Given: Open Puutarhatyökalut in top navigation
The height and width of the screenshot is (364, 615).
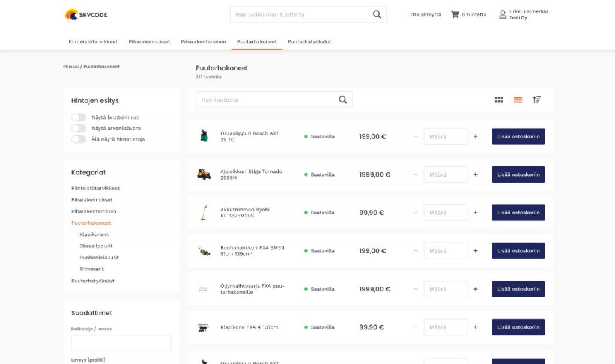Looking at the screenshot, I should [309, 41].
